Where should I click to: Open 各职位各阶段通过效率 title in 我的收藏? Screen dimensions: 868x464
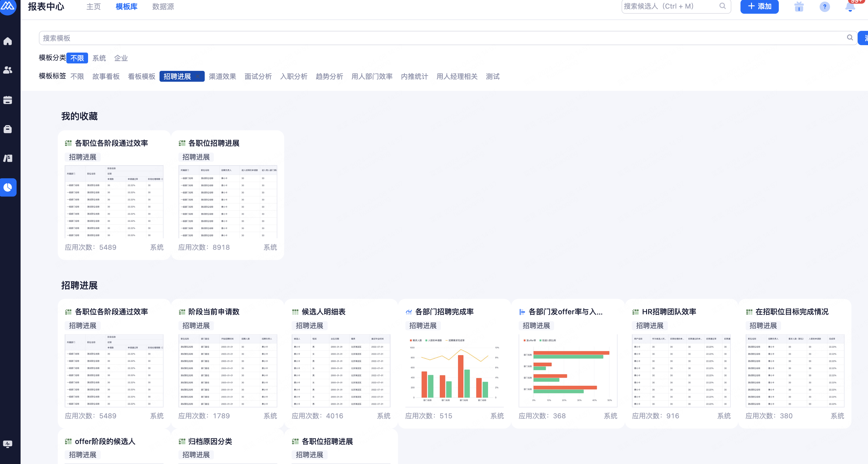tap(112, 143)
